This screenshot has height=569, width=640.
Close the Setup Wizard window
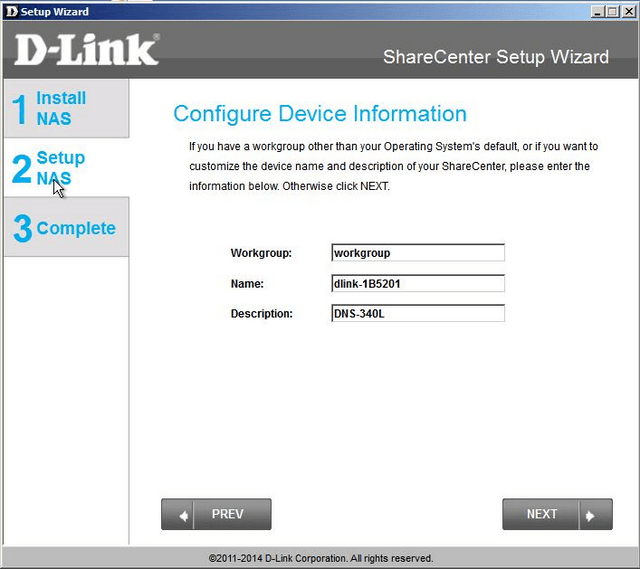click(629, 11)
